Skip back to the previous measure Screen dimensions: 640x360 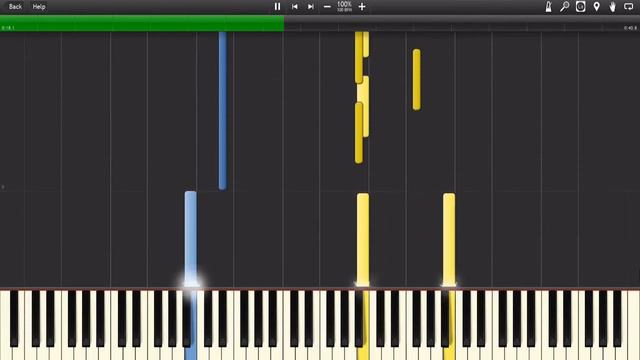point(295,7)
